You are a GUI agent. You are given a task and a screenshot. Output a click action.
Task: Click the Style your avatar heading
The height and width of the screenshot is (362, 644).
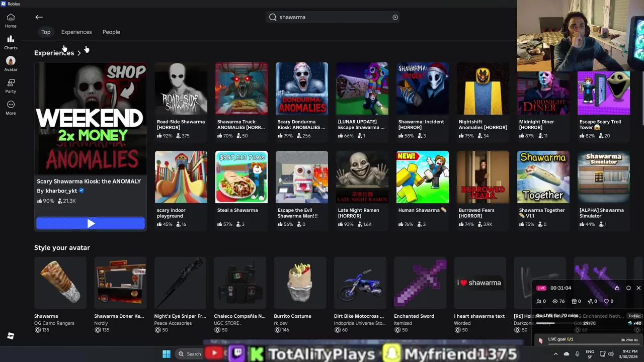point(62,248)
